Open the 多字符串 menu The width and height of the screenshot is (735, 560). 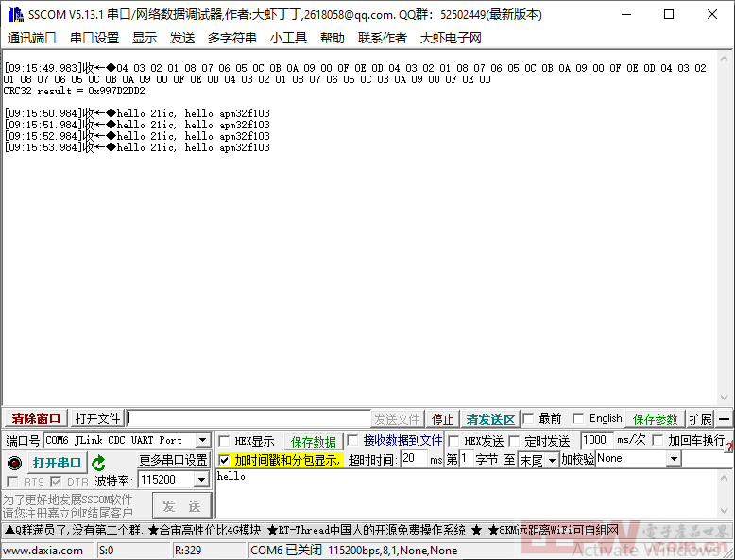[x=232, y=38]
